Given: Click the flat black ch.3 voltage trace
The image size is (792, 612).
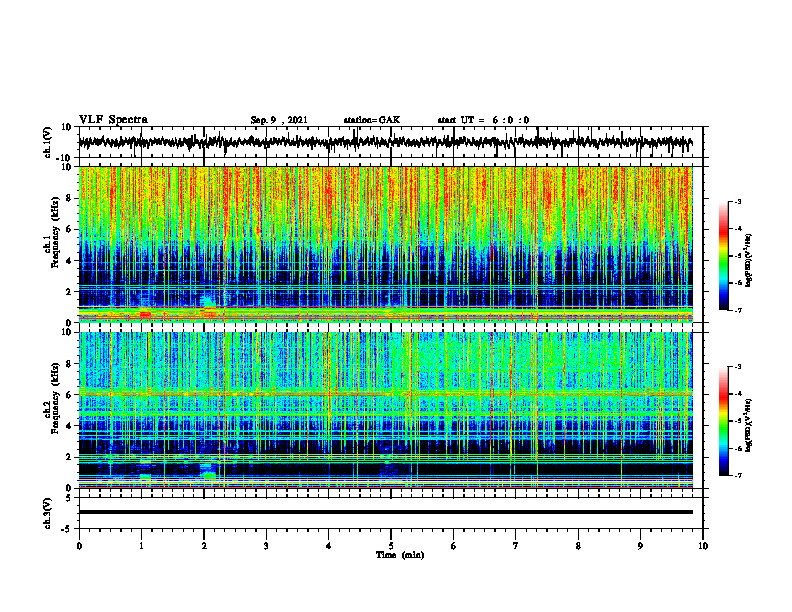Looking at the screenshot, I should 385,512.
